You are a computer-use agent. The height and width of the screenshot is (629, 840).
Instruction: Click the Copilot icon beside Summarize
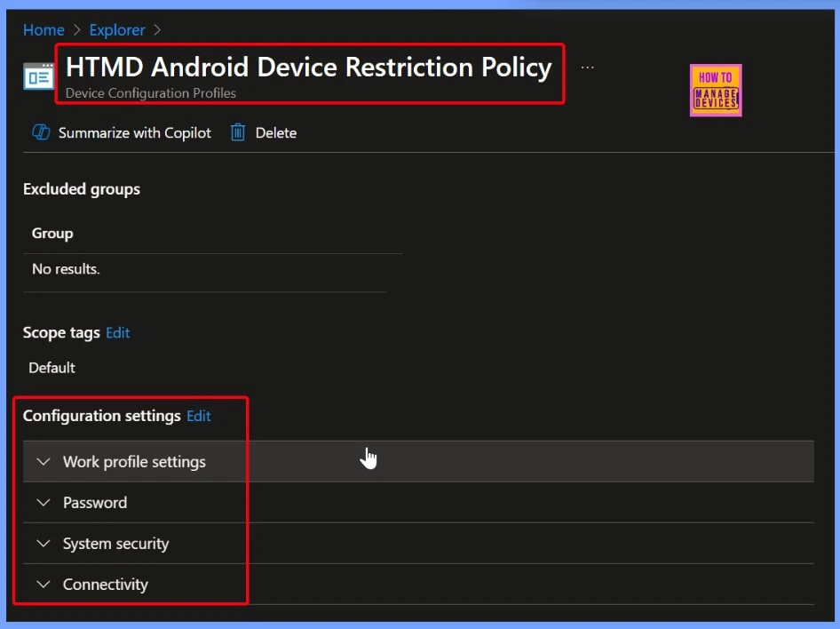[x=41, y=132]
